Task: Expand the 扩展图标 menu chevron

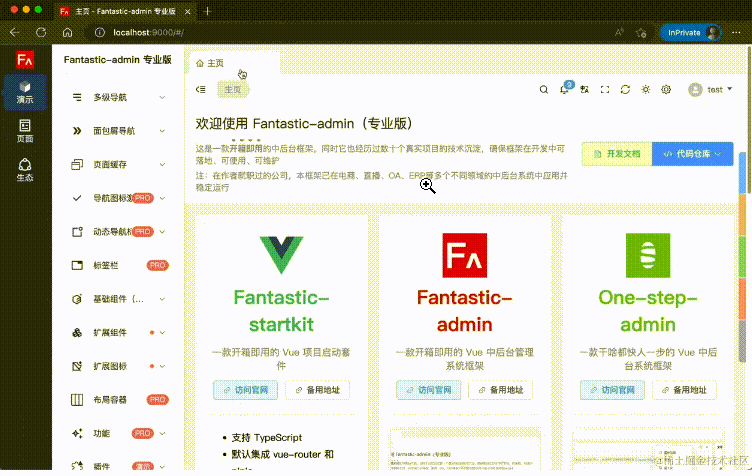Action: pos(163,366)
